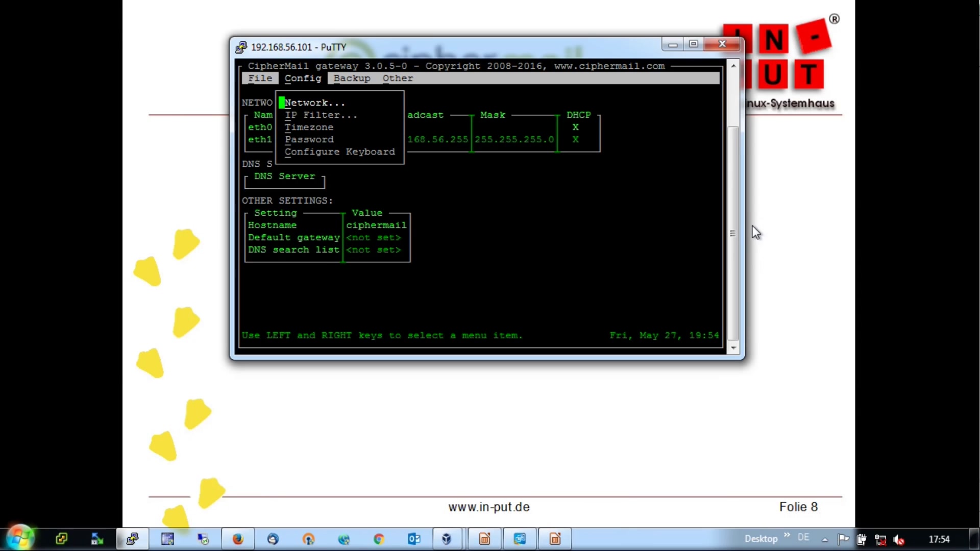Open Google Chrome from the taskbar

[x=379, y=539]
